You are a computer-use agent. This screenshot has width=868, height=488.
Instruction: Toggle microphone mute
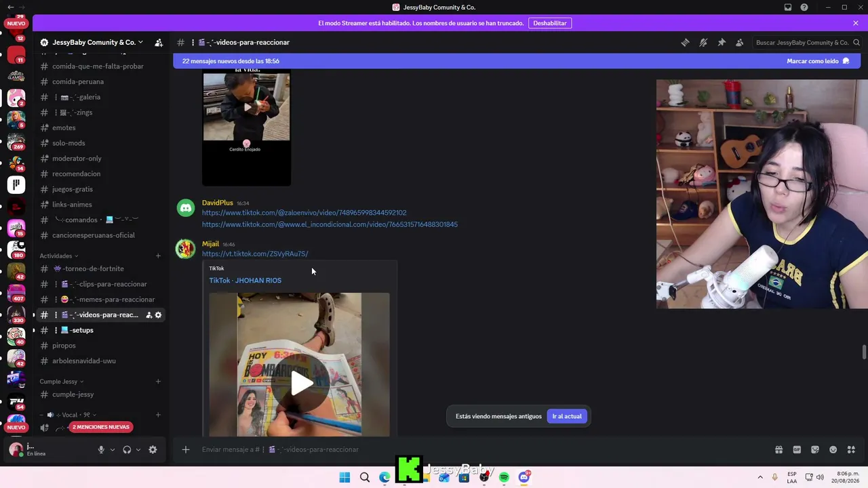(101, 449)
